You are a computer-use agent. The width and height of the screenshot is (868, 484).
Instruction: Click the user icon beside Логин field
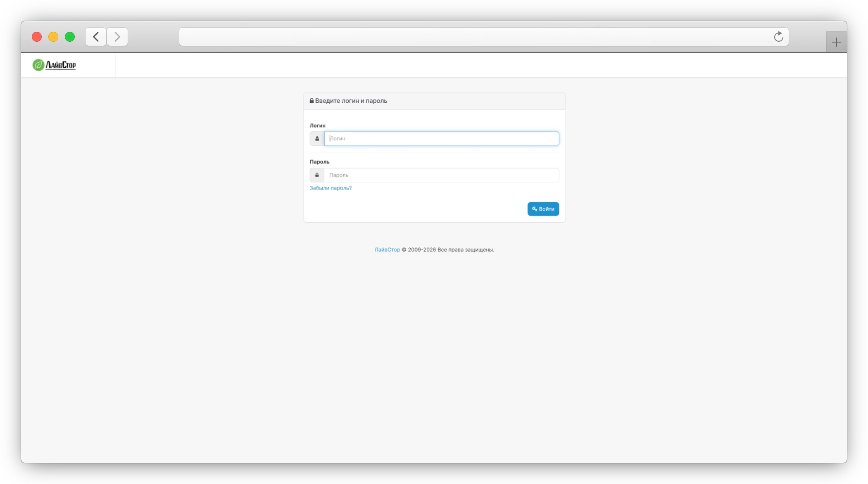pyautogui.click(x=317, y=139)
